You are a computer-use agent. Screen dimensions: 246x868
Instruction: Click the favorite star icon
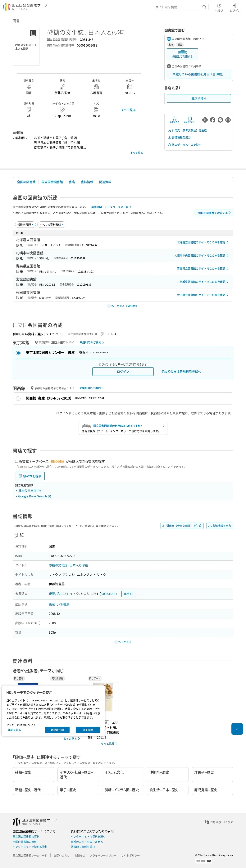pos(175,120)
